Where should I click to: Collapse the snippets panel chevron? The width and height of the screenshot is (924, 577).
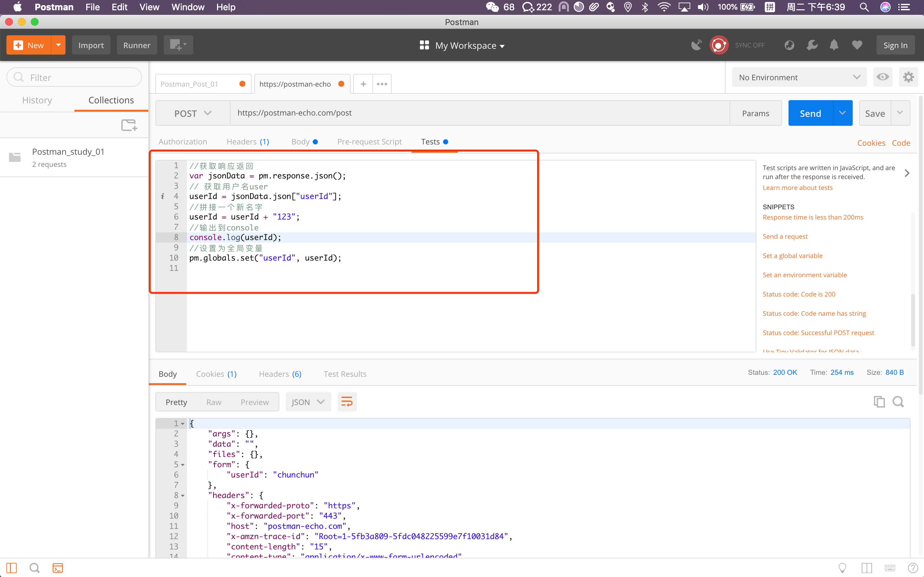907,173
